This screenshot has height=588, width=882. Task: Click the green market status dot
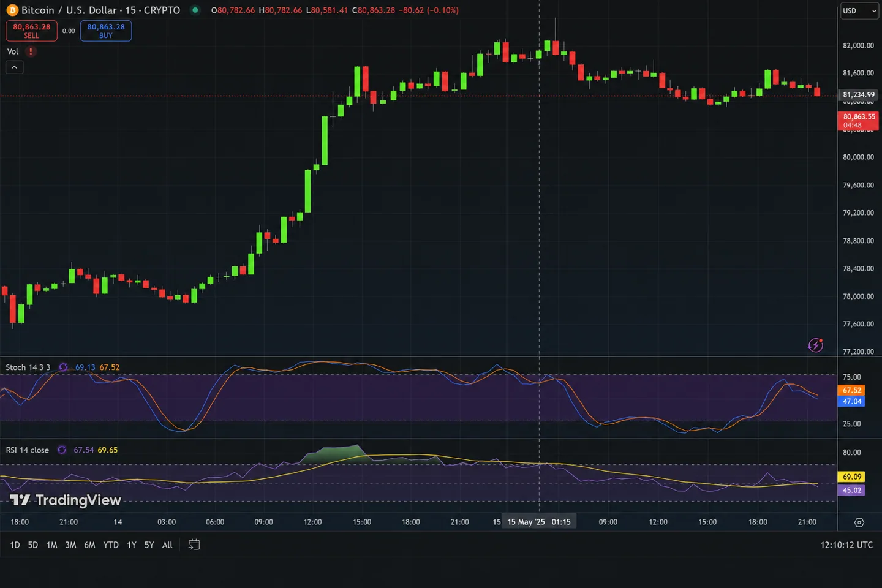click(x=195, y=10)
